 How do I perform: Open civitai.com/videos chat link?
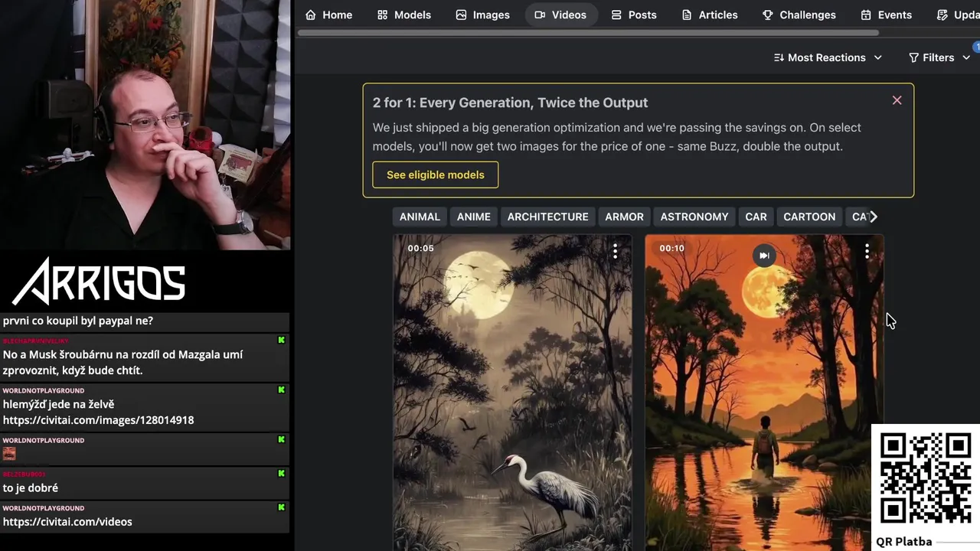[x=67, y=521]
